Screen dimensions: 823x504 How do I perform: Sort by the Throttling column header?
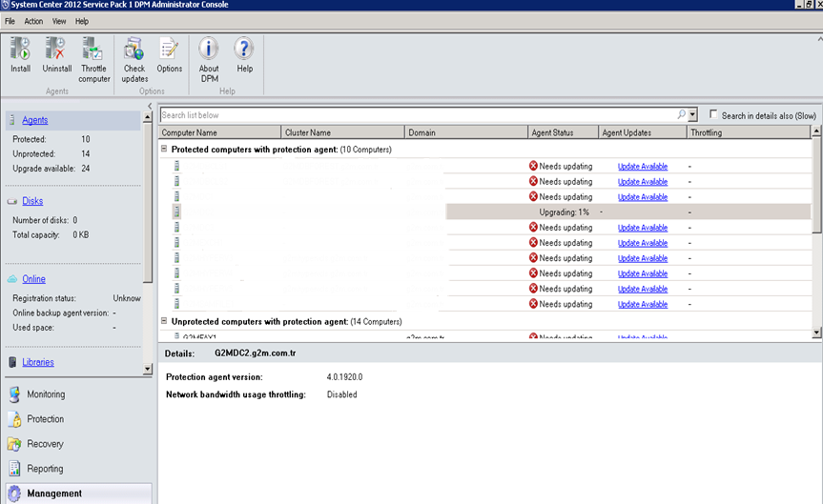click(x=749, y=132)
